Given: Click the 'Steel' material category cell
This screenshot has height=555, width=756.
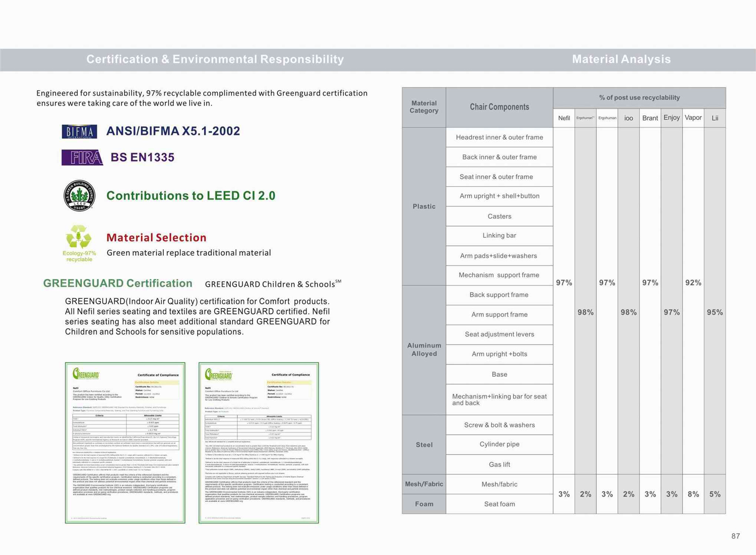Looking at the screenshot, I should 424,445.
